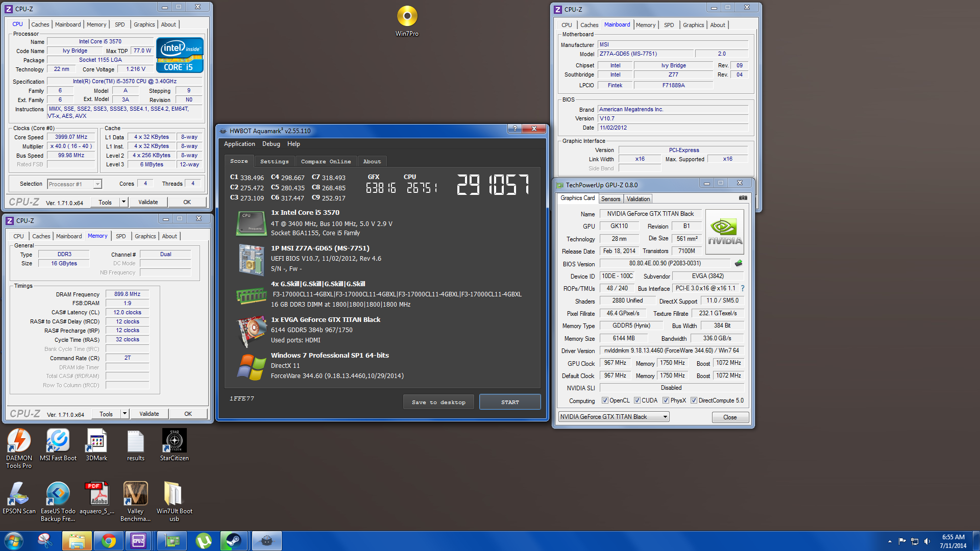Open Steam from the taskbar
Image resolution: width=980 pixels, height=551 pixels.
click(x=234, y=541)
